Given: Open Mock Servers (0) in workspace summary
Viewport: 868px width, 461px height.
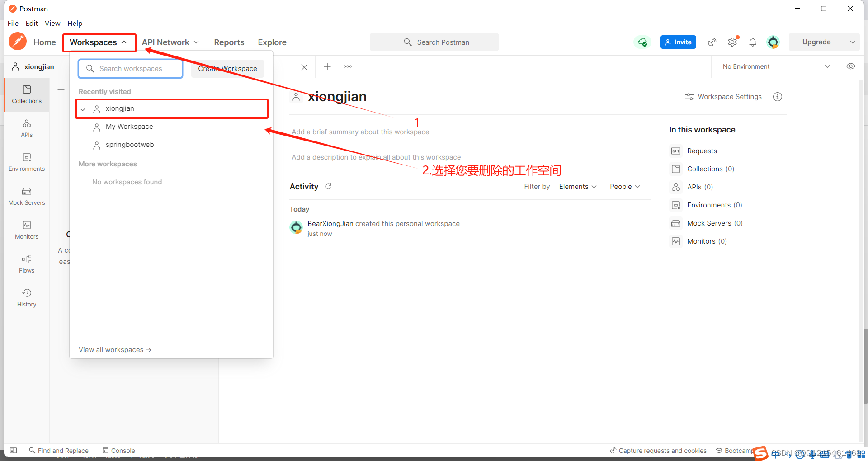Looking at the screenshot, I should (715, 223).
